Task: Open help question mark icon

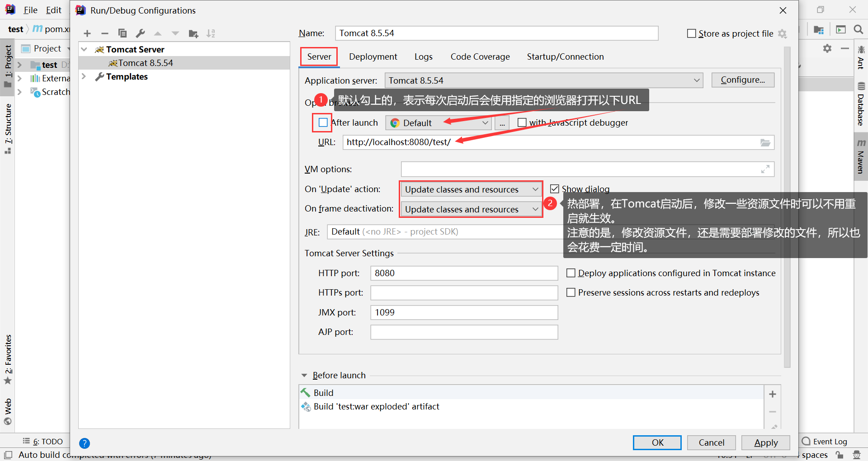Action: pyautogui.click(x=85, y=443)
